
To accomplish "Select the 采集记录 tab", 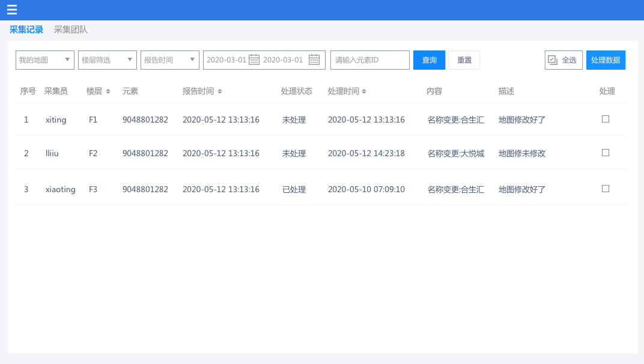I will (x=26, y=28).
